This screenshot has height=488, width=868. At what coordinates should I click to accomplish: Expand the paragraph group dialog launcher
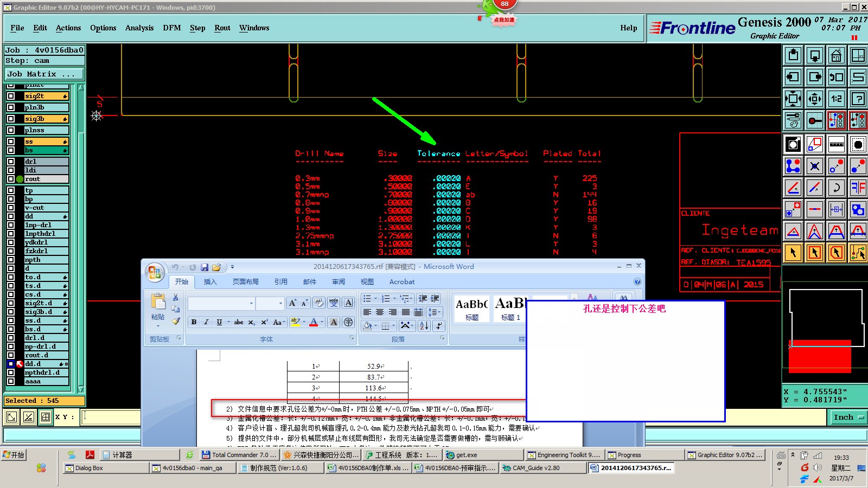[x=442, y=338]
